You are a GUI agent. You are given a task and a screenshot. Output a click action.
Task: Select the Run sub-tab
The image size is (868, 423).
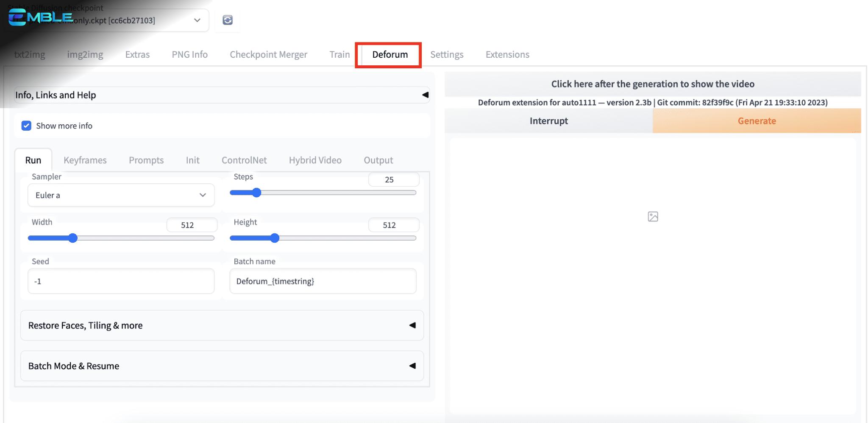33,160
